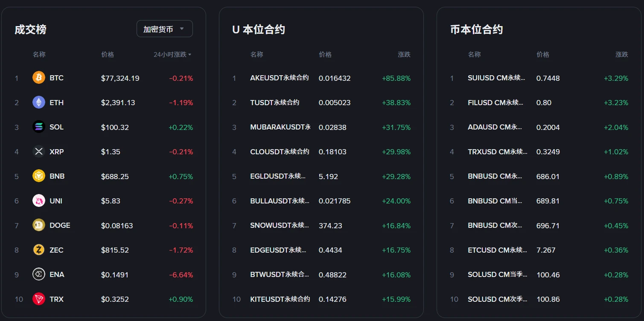Click TRXUSD CM price 0.3249

(x=548, y=152)
